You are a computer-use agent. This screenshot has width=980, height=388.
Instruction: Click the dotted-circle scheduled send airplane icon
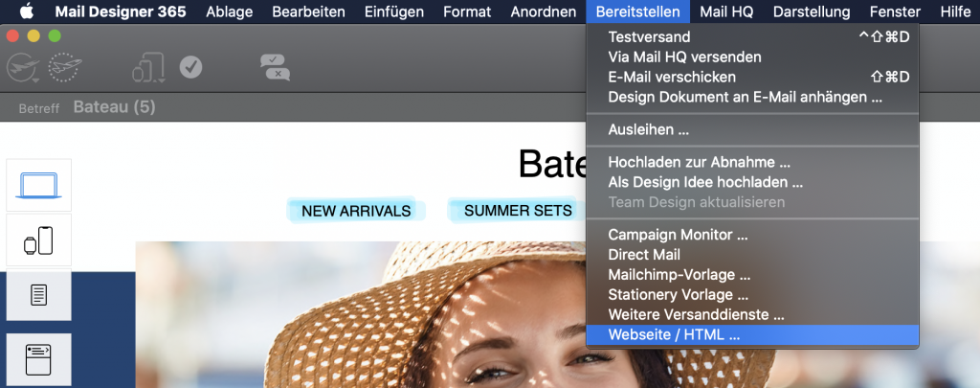point(65,67)
